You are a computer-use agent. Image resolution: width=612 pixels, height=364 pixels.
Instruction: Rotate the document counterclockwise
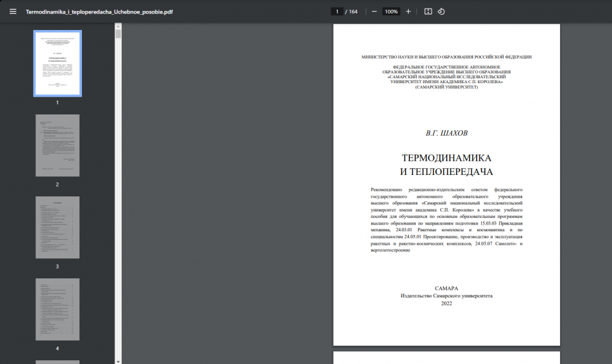[x=441, y=12]
